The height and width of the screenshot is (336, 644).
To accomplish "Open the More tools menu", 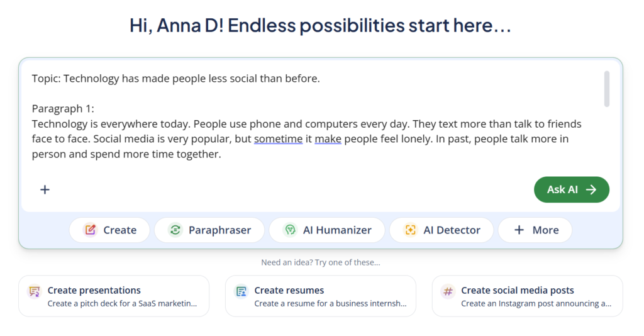I will pyautogui.click(x=535, y=230).
